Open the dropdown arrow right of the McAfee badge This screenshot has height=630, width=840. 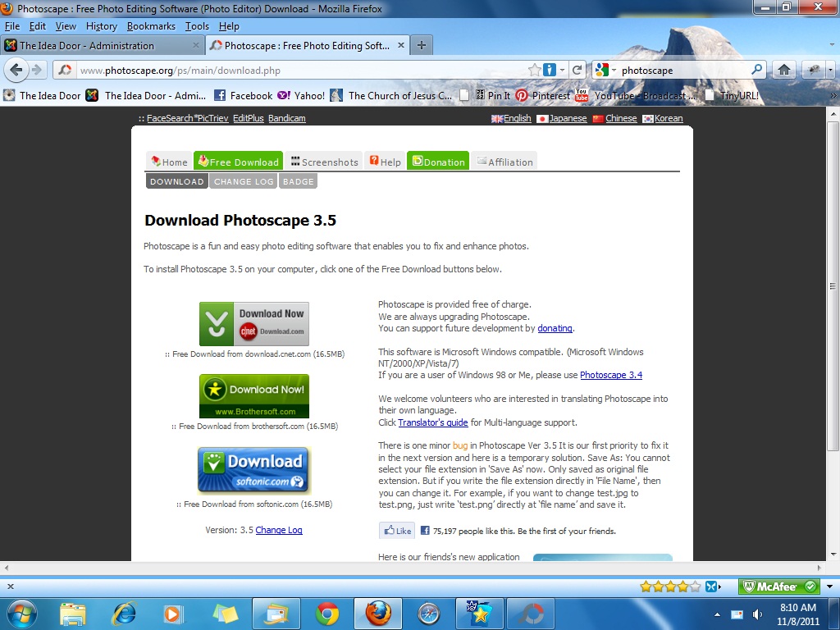click(x=830, y=587)
